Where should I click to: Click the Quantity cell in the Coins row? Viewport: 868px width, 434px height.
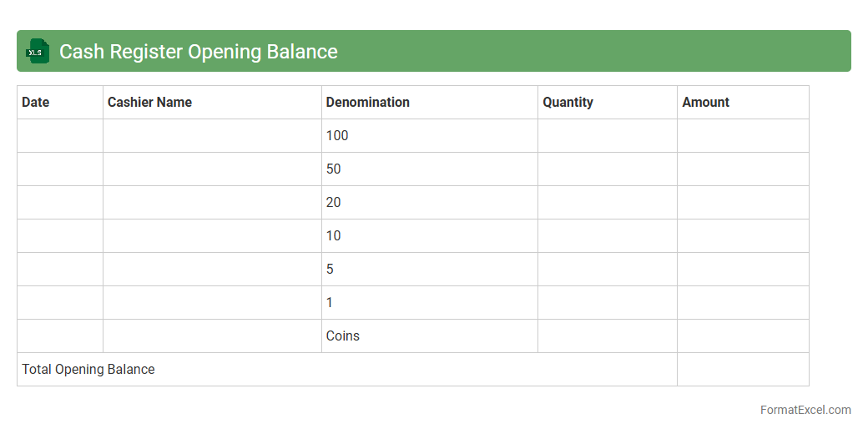point(608,336)
